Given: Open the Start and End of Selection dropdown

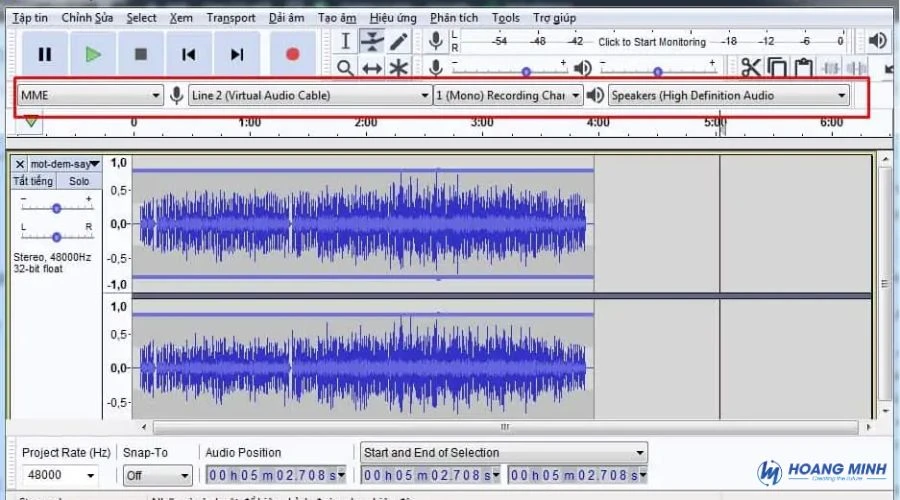Looking at the screenshot, I should click(x=504, y=452).
